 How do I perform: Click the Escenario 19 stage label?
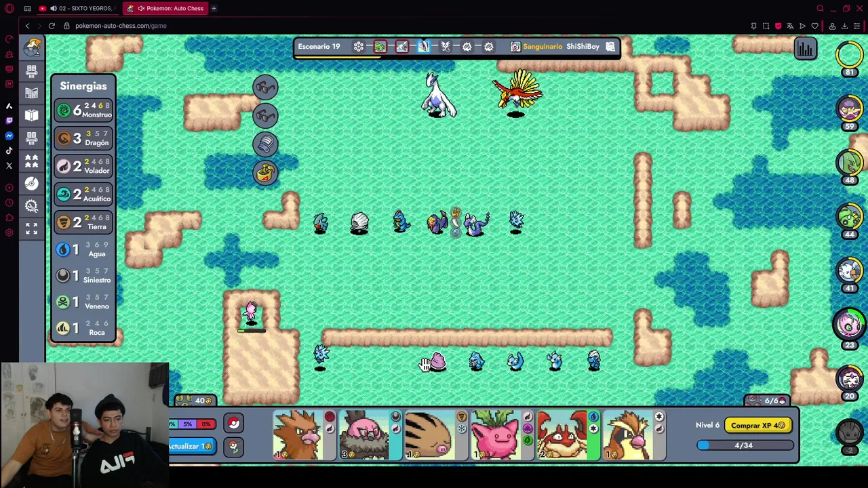click(x=319, y=46)
